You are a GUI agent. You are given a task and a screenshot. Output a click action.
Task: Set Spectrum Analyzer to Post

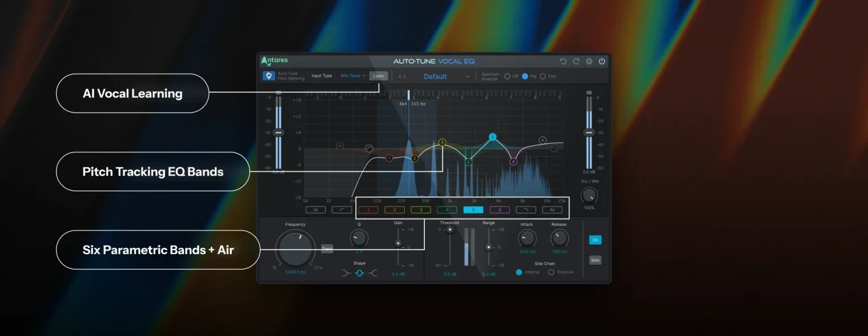pyautogui.click(x=543, y=76)
